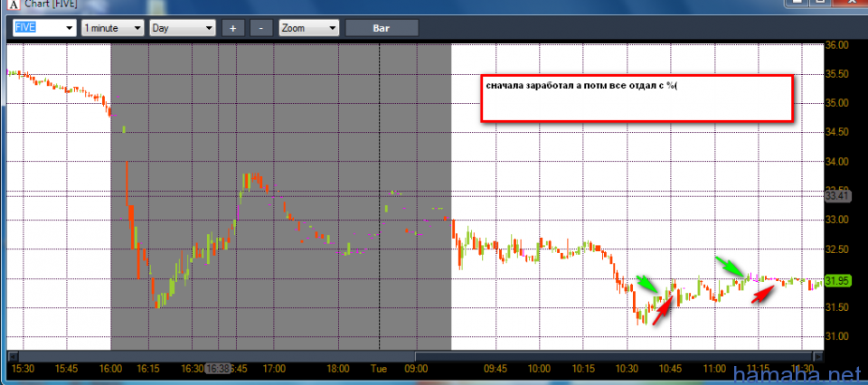Expand the 1 minute interval dropdown
The height and width of the screenshot is (385, 868).
(137, 28)
